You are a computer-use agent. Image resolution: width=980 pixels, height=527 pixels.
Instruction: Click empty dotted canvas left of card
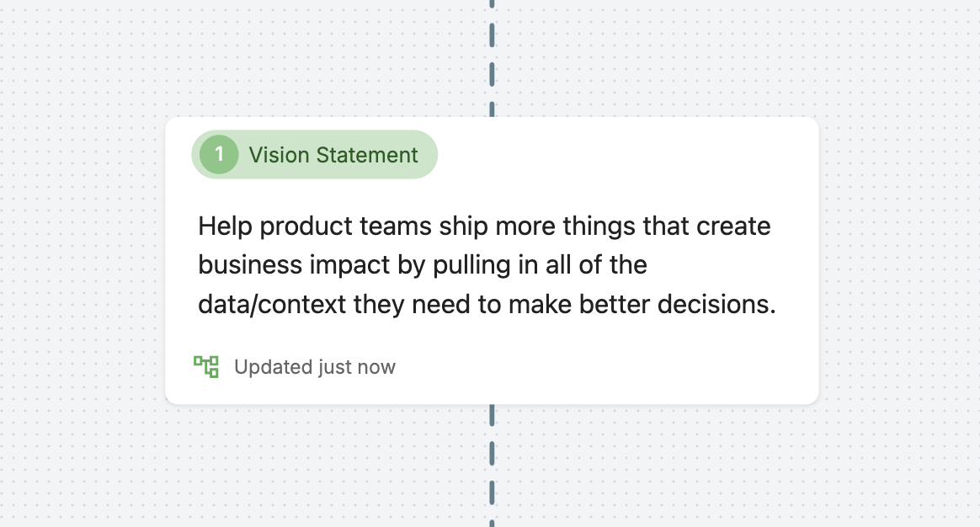click(x=82, y=263)
